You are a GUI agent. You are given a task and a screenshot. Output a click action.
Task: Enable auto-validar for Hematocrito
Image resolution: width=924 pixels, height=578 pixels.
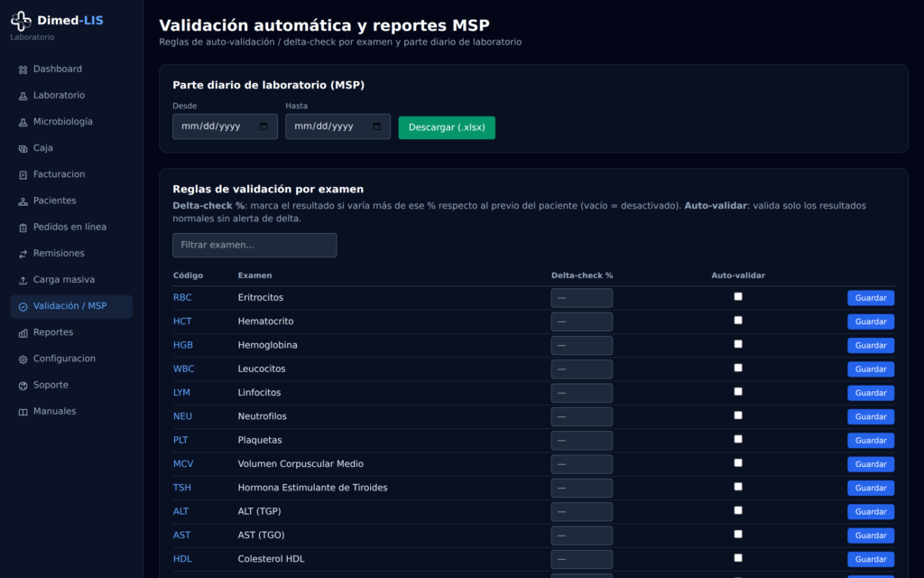738,321
